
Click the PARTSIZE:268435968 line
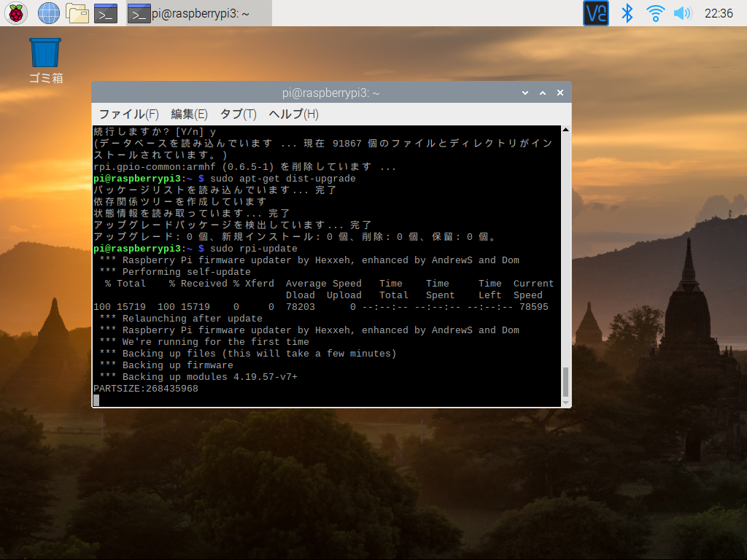click(146, 389)
